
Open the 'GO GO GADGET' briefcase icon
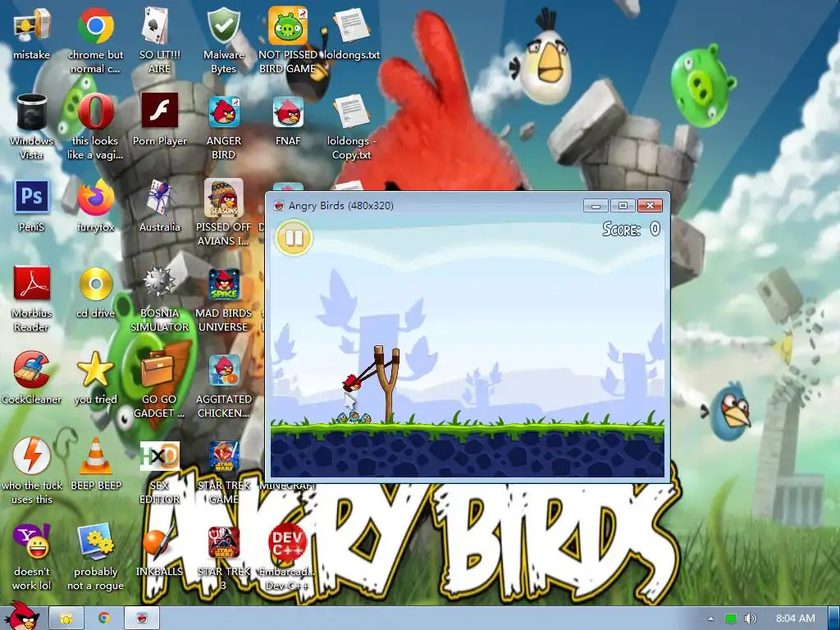[x=159, y=370]
